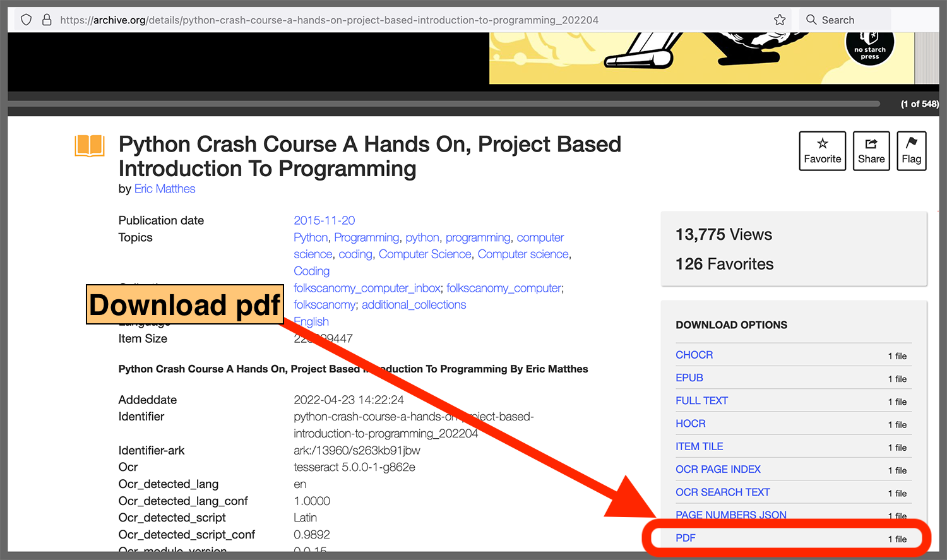Click the Topics label

click(x=135, y=237)
